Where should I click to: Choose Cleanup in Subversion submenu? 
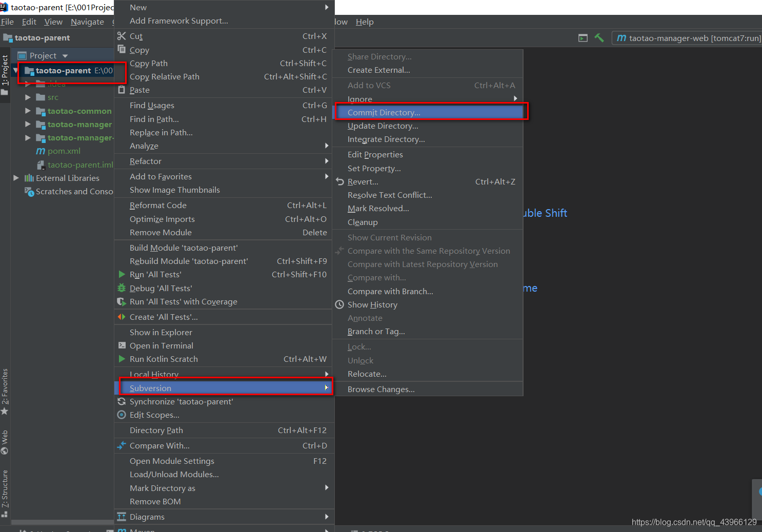pos(428,222)
